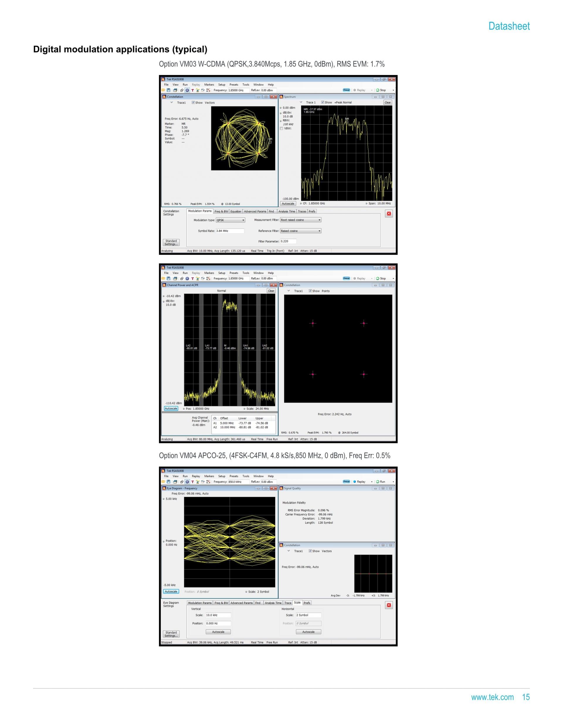The width and height of the screenshot is (563, 728).
Task: Enable the VBW checkbox in Spectrum panel
Action: (x=281, y=128)
